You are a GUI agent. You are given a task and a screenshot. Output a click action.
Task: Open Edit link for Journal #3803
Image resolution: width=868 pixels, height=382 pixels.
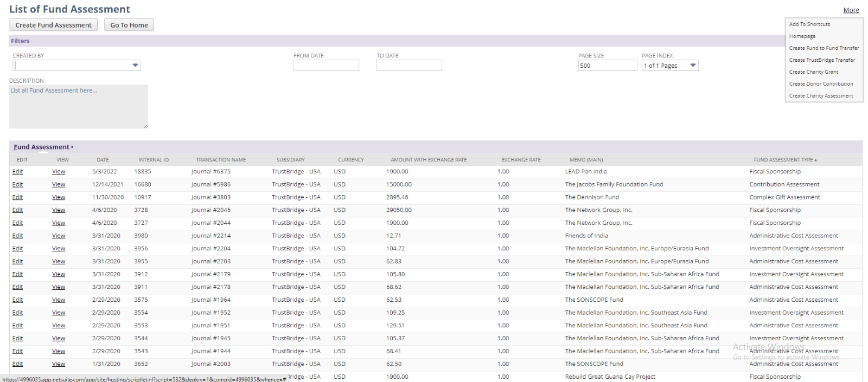17,197
